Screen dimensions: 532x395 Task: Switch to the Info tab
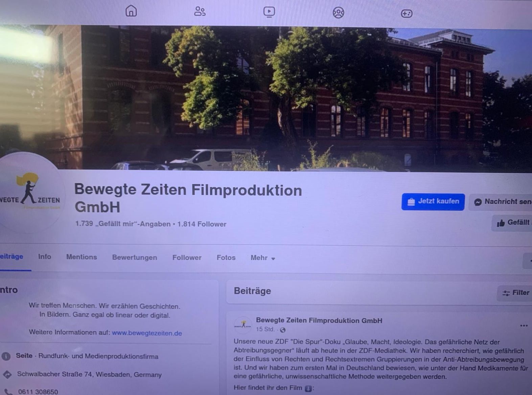[x=45, y=257]
